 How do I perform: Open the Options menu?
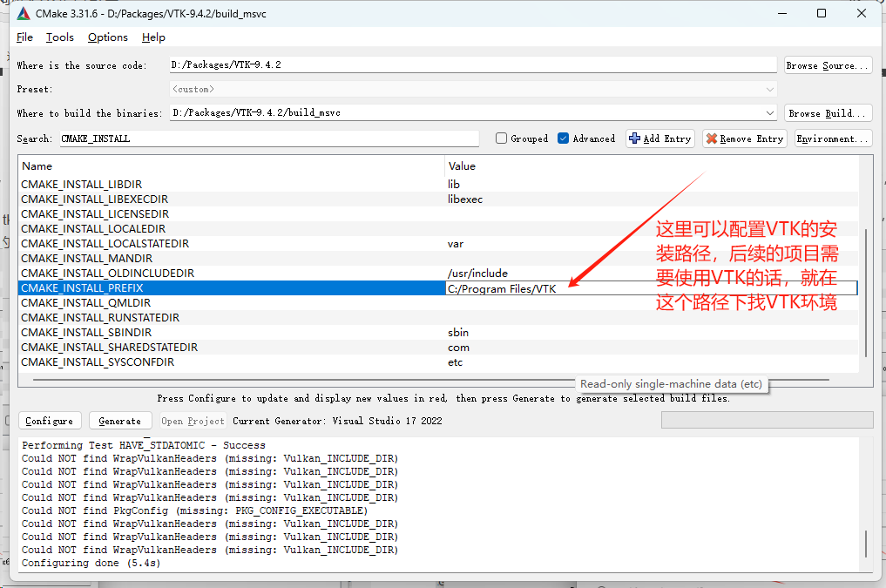pyautogui.click(x=108, y=37)
